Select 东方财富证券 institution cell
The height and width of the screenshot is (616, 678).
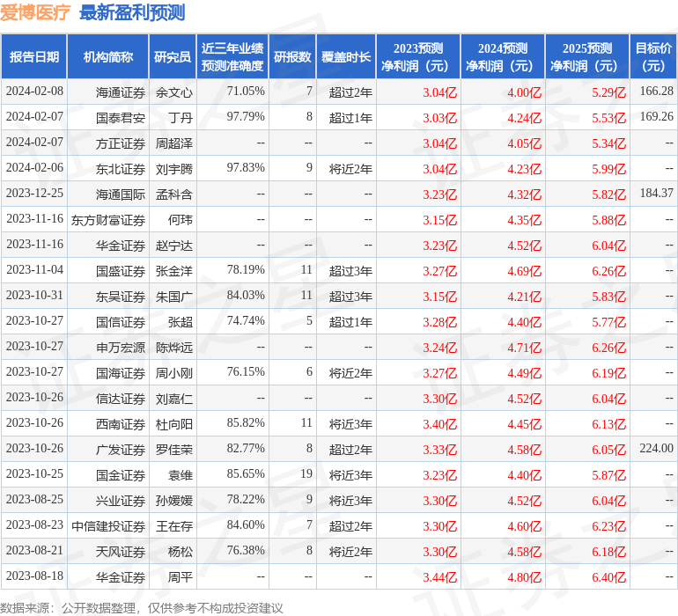coord(108,220)
